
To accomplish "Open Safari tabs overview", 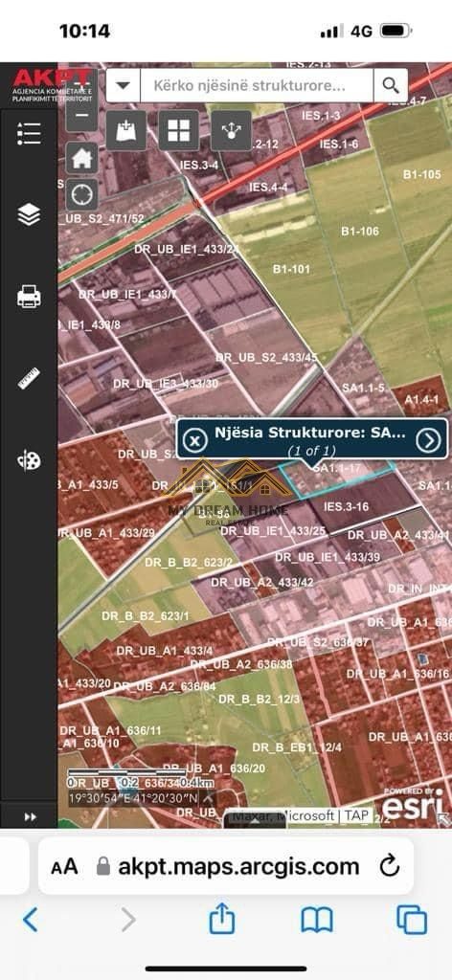I will [412, 920].
